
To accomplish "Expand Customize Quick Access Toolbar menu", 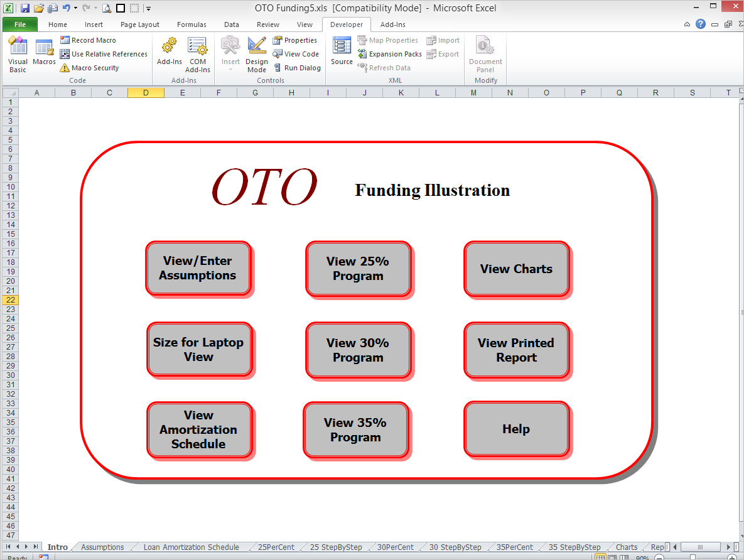I will [148, 9].
